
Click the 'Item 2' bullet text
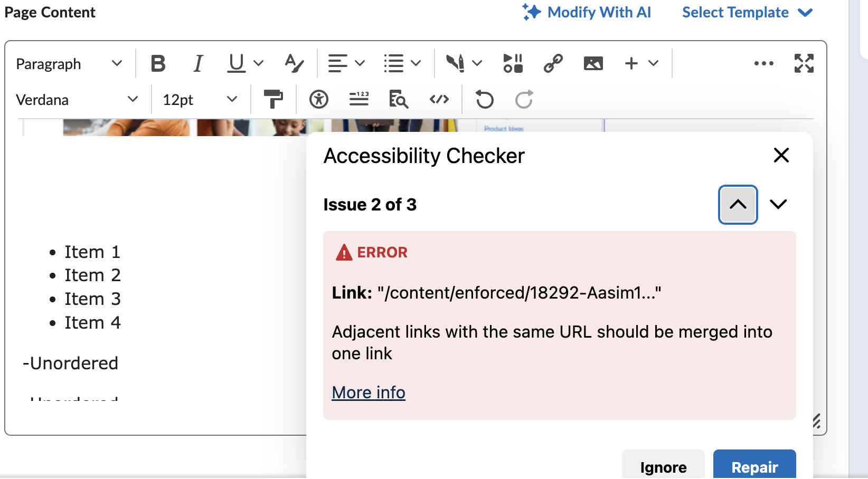click(x=92, y=275)
